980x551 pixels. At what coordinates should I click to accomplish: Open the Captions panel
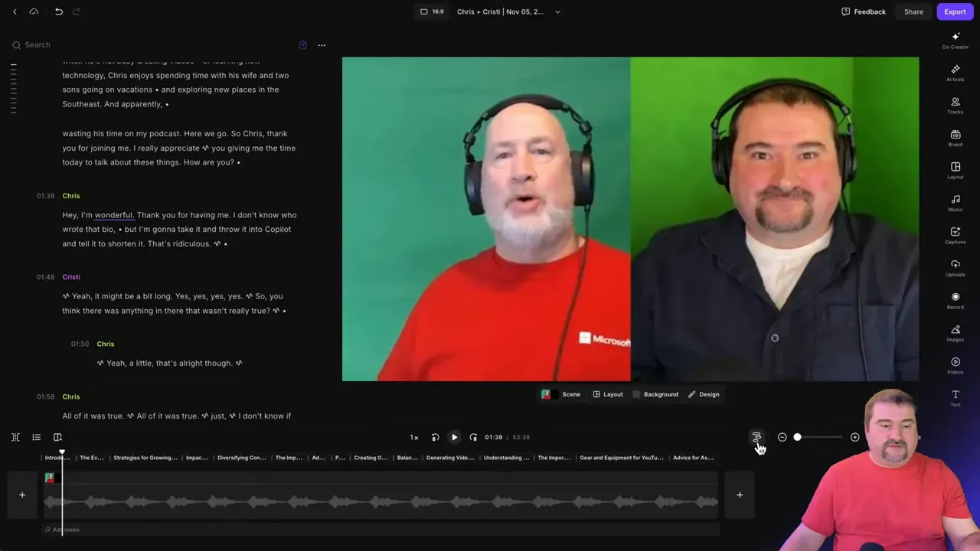pos(955,236)
